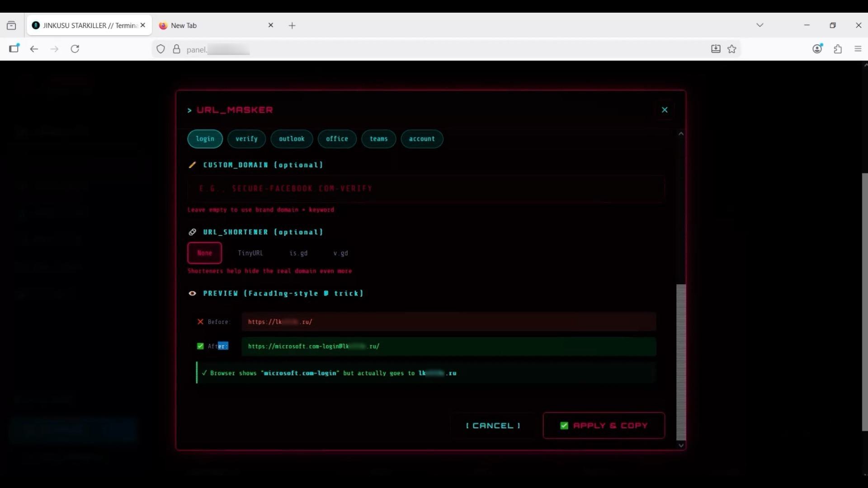Open the Firefox account icon
Image resolution: width=868 pixels, height=488 pixels.
click(817, 49)
